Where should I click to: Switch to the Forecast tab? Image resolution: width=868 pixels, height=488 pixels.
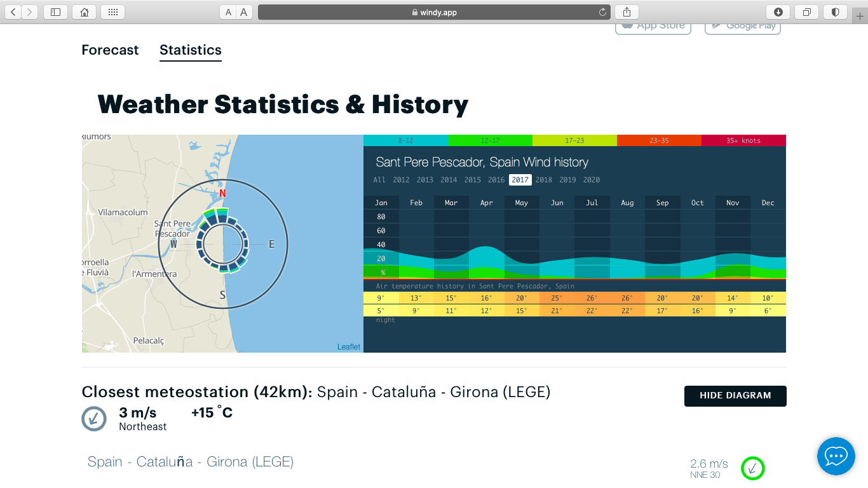pyautogui.click(x=109, y=50)
